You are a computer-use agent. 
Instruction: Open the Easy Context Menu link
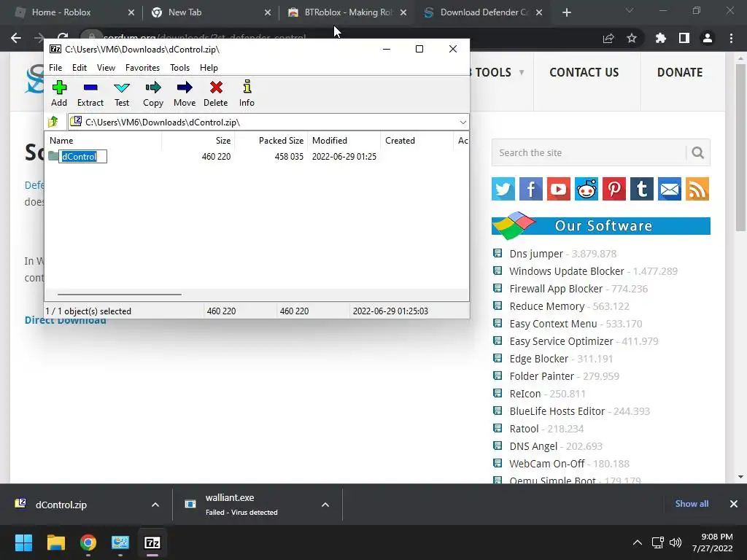click(x=553, y=324)
